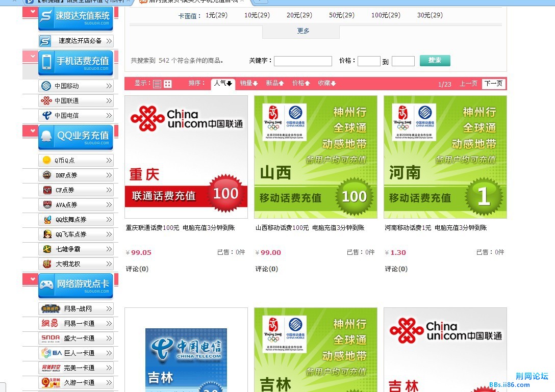Select the QQ飞车点券 icon
This screenshot has width=555, height=392.
[x=47, y=234]
